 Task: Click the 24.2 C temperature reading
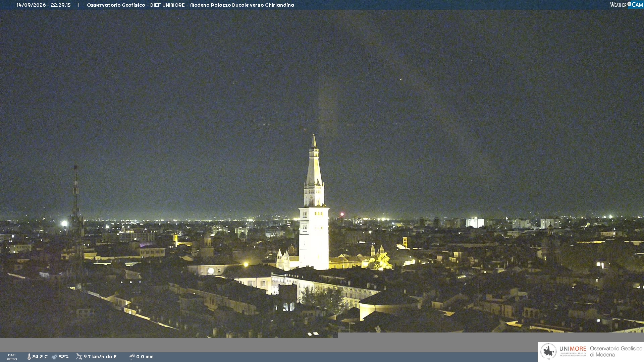pyautogui.click(x=40, y=357)
